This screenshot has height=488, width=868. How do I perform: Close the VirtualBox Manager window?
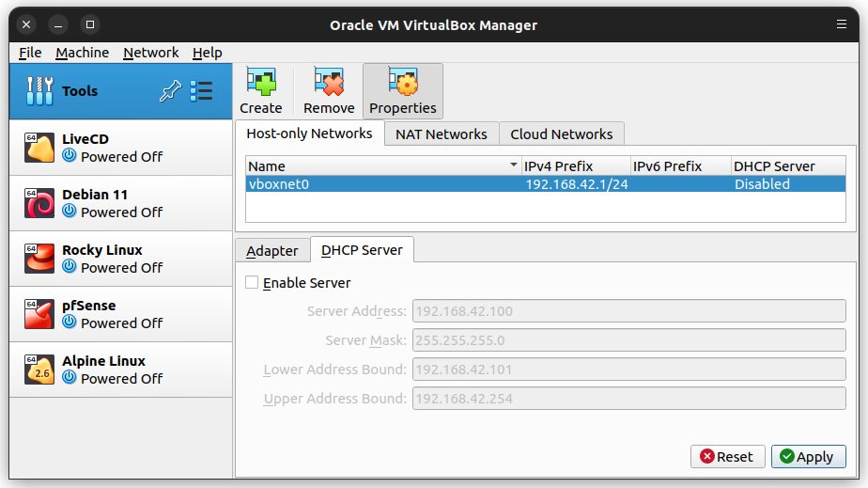tap(26, 24)
